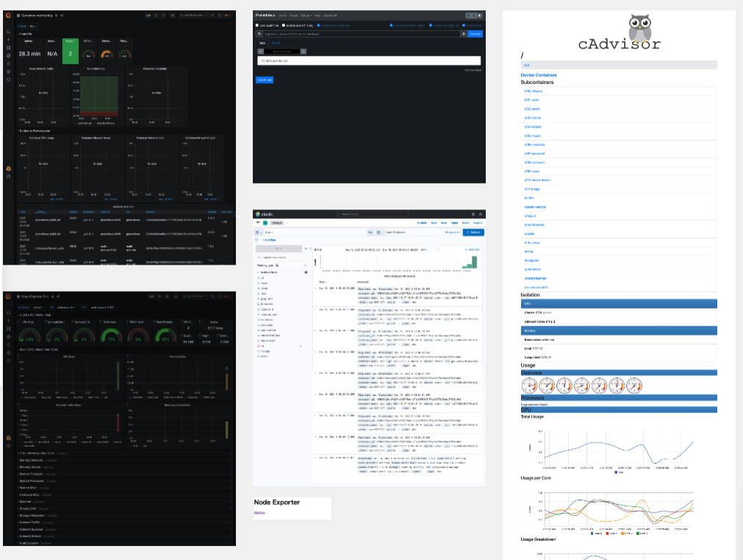This screenshot has height=560, width=743.
Task: Click Grafana logo in Container monitoring dashboard
Action: pos(8,15)
